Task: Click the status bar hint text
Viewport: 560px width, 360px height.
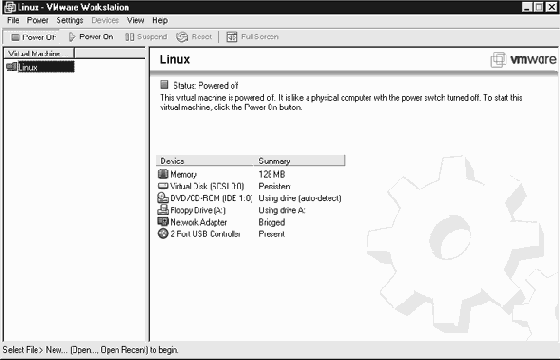Action: click(90, 350)
